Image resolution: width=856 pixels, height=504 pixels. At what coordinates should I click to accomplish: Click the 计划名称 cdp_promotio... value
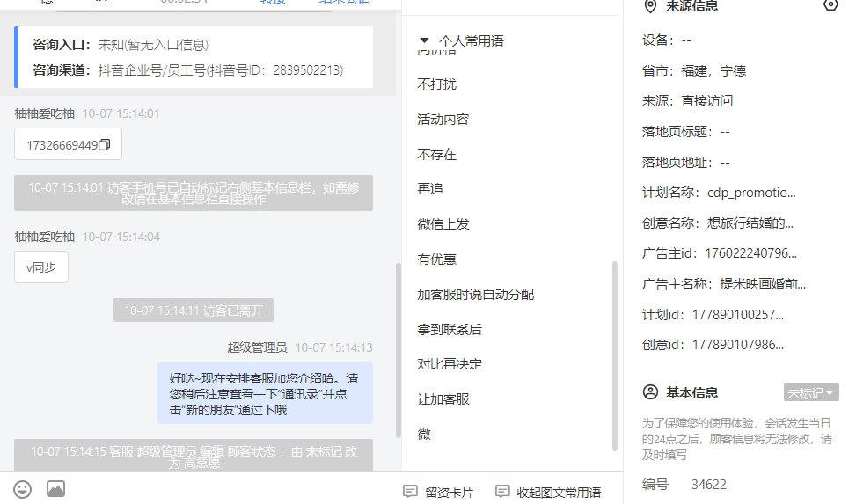pos(751,193)
